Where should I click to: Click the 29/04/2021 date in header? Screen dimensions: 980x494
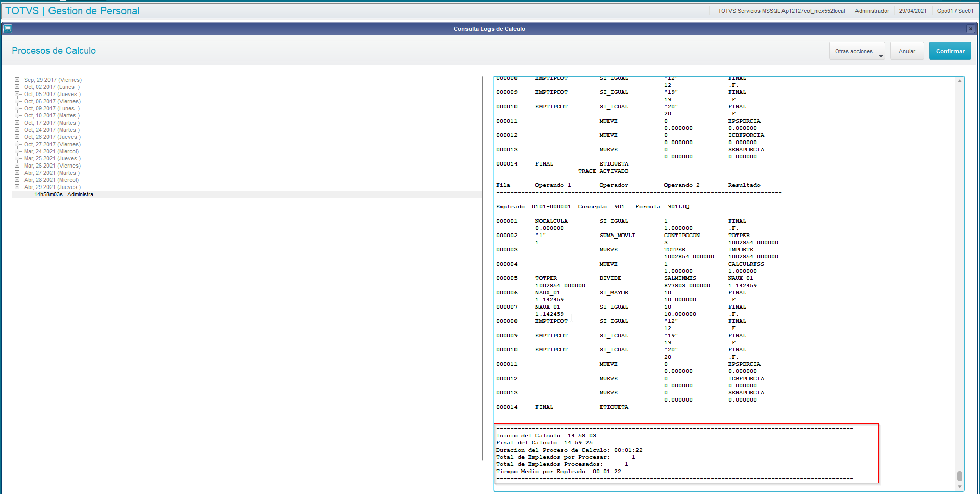(x=913, y=11)
